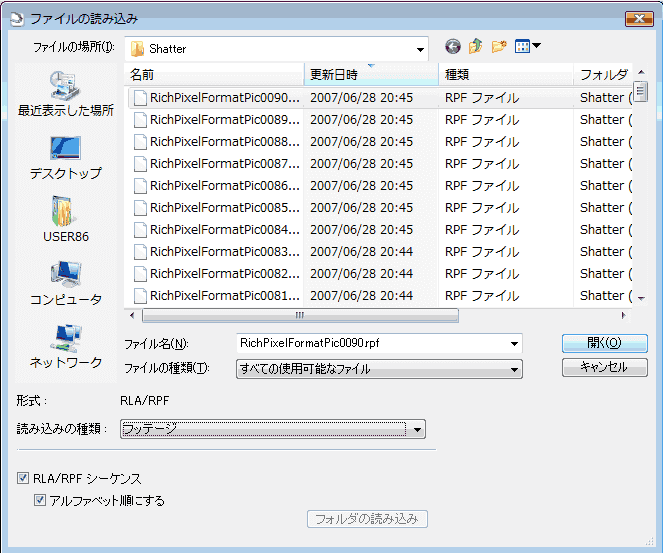Go up one folder level icon
Image resolution: width=663 pixels, height=553 pixels.
476,47
